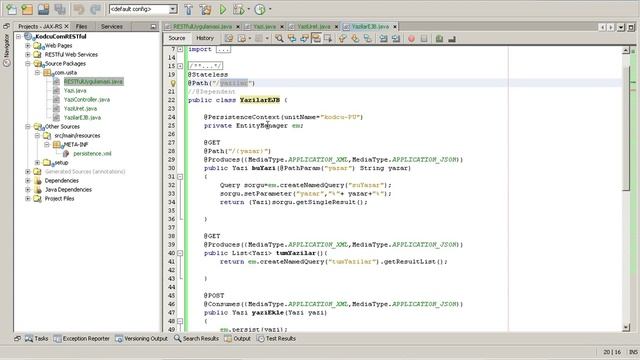The height and width of the screenshot is (360, 640).
Task: Click the Open Project toolbar icon
Action: [43, 9]
